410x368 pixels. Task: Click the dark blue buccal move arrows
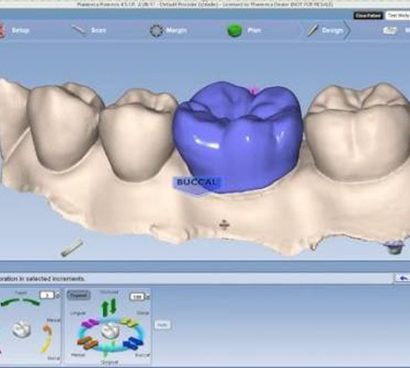(x=133, y=343)
